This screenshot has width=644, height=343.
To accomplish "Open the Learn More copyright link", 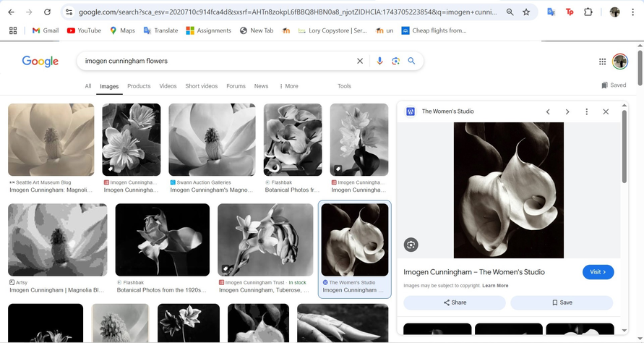I will (x=495, y=286).
